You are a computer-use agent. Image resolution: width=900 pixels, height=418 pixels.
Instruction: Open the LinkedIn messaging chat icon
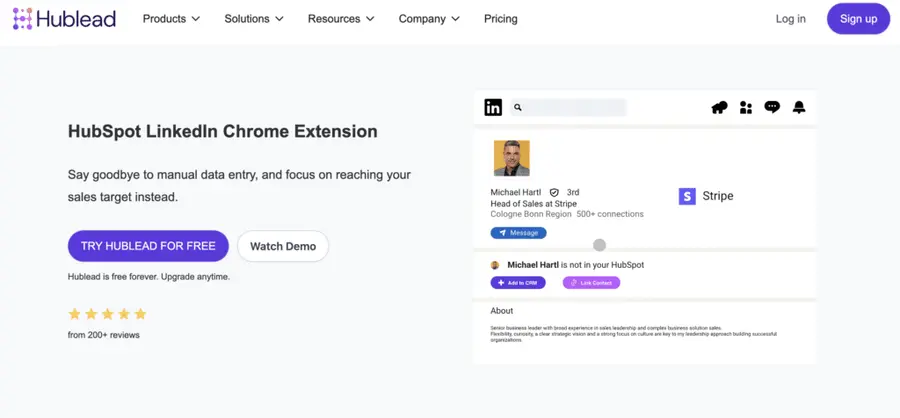point(772,107)
